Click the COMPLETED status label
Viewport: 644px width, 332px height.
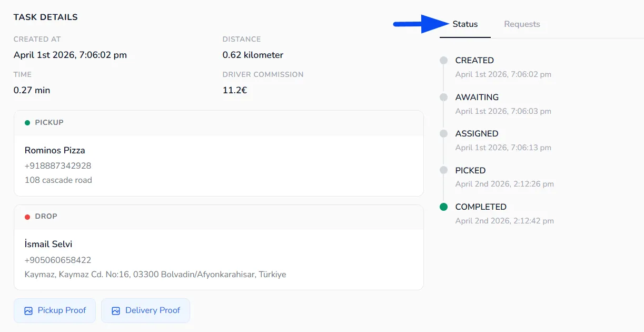pos(481,207)
